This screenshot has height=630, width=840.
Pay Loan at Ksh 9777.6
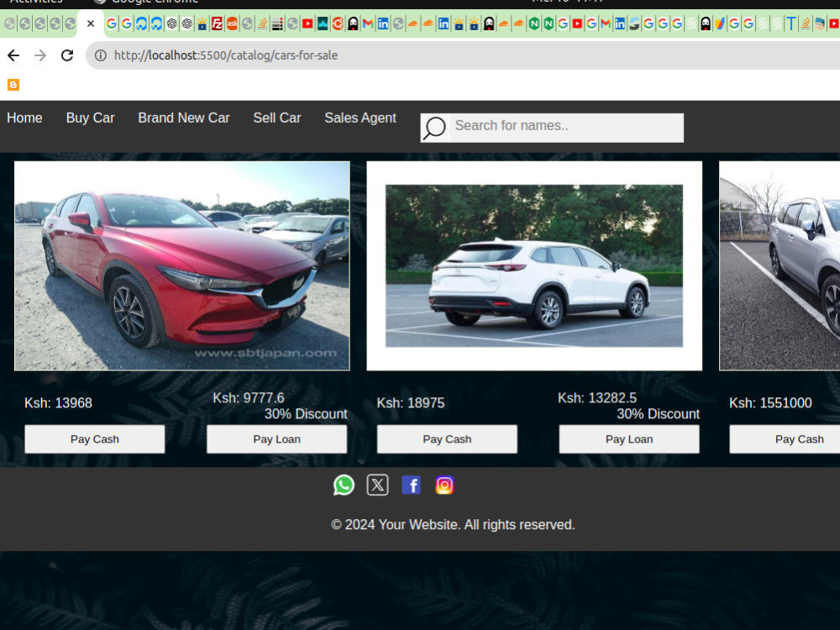277,439
